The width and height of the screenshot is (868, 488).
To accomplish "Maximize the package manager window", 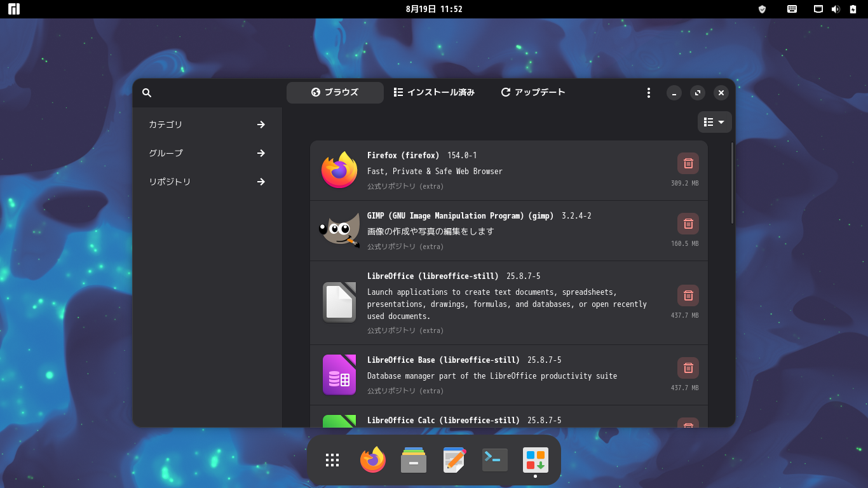I will pyautogui.click(x=698, y=93).
